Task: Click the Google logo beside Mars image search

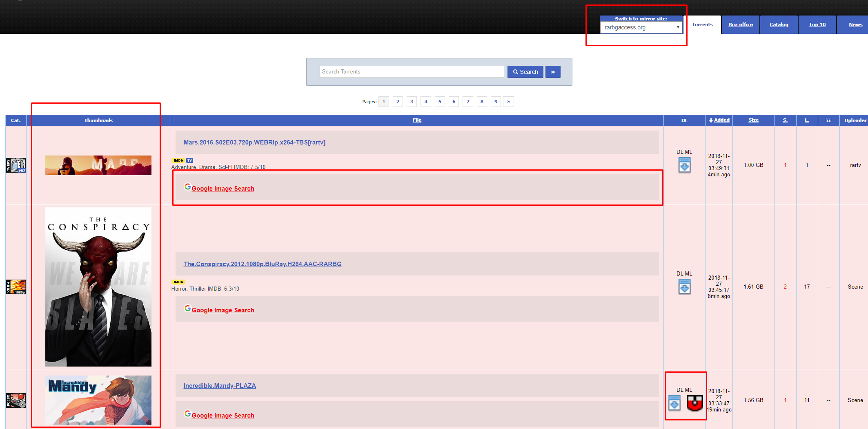Action: coord(187,187)
